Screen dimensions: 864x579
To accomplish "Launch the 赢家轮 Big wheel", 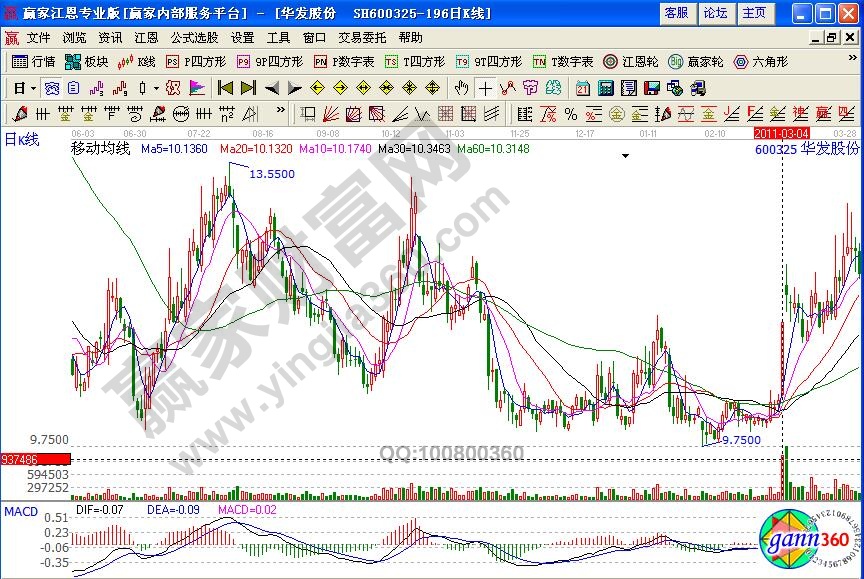I will 695,62.
